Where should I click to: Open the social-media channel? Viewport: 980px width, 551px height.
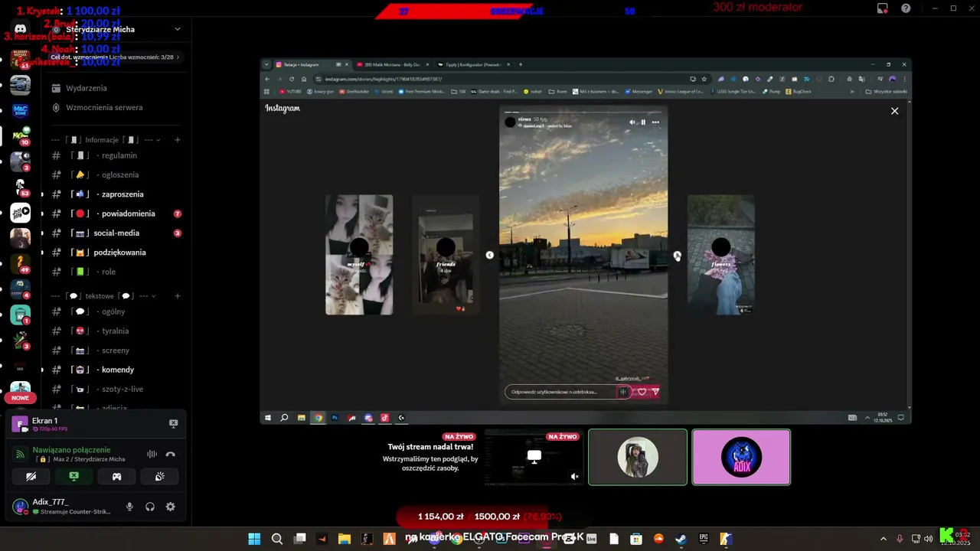(x=115, y=233)
